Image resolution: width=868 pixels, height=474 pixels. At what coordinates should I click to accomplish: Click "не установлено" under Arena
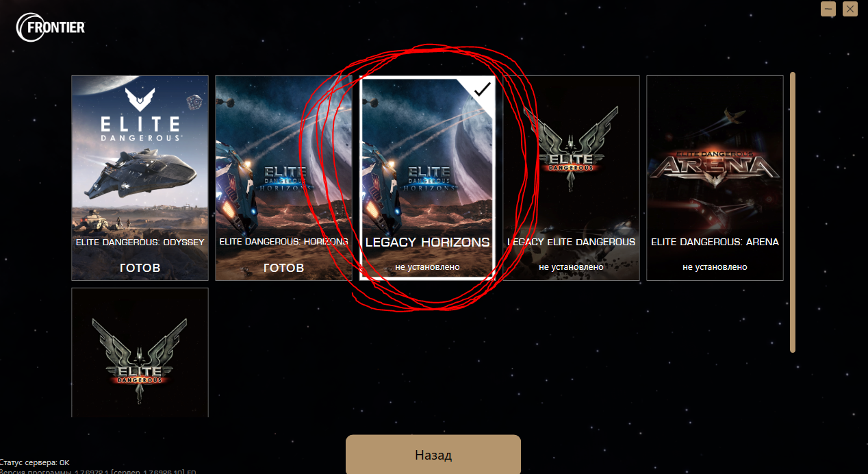click(x=715, y=267)
